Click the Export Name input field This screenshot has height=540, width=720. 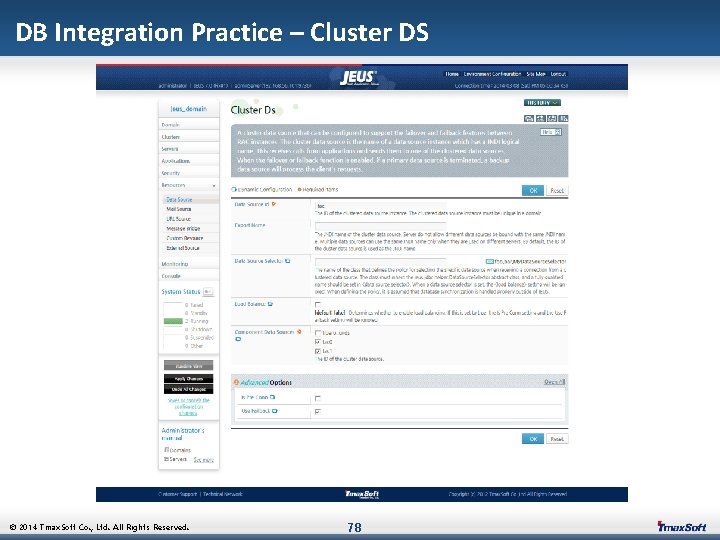tap(380, 226)
